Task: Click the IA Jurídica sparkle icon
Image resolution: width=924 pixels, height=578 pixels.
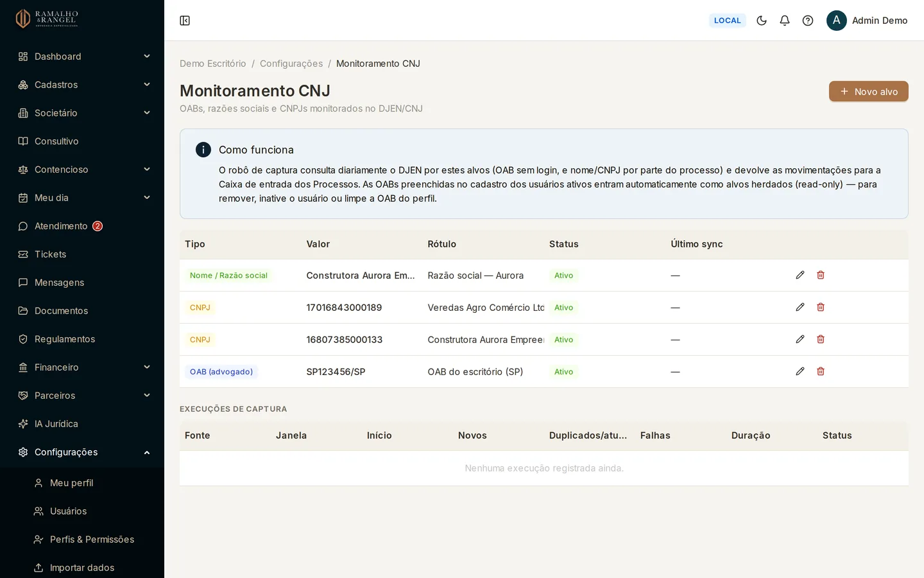Action: (x=23, y=424)
